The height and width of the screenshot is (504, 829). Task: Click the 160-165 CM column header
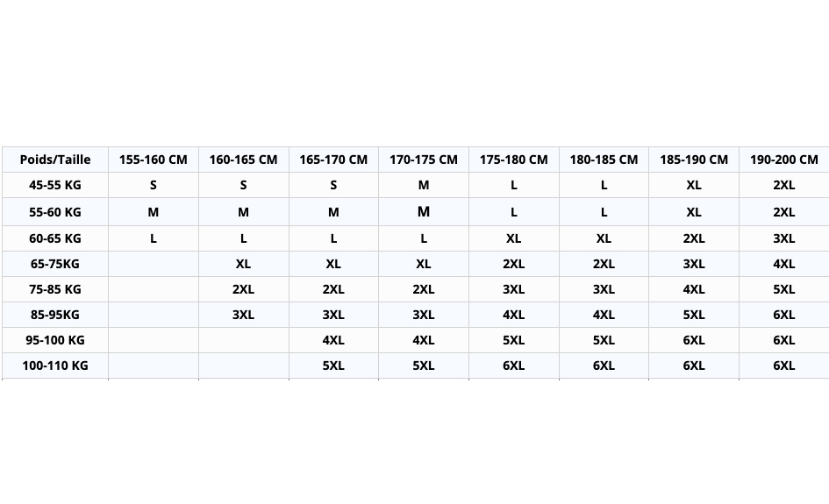[x=243, y=160]
